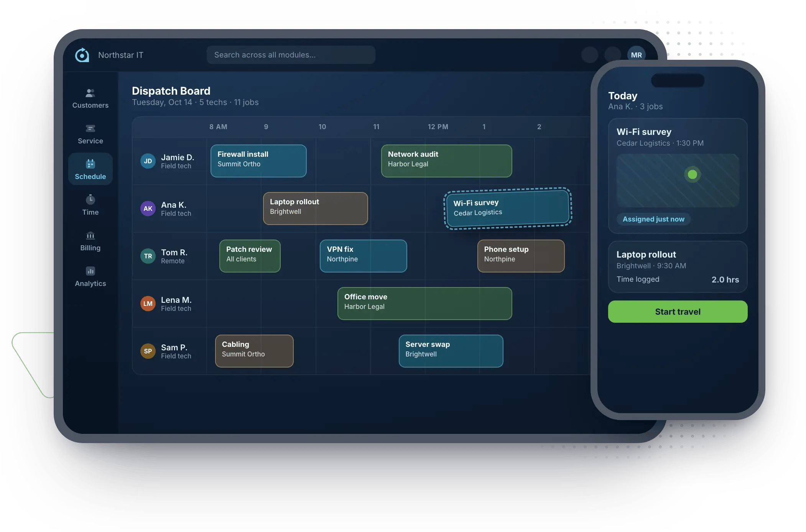Viewport: 806px width, 532px height.
Task: Tap Laptop rollout card on phone
Action: pyautogui.click(x=678, y=267)
